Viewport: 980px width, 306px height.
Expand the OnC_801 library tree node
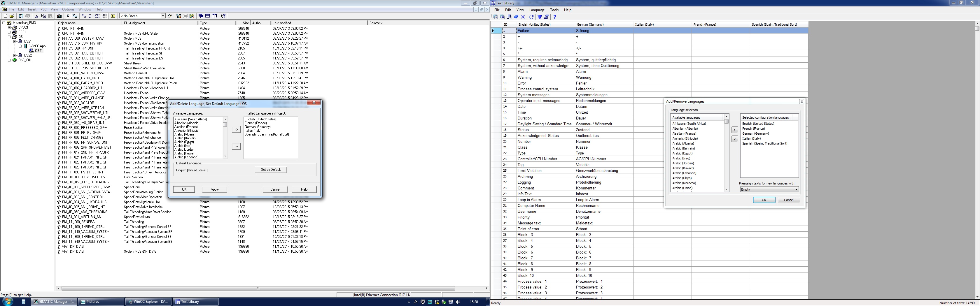click(x=9, y=60)
